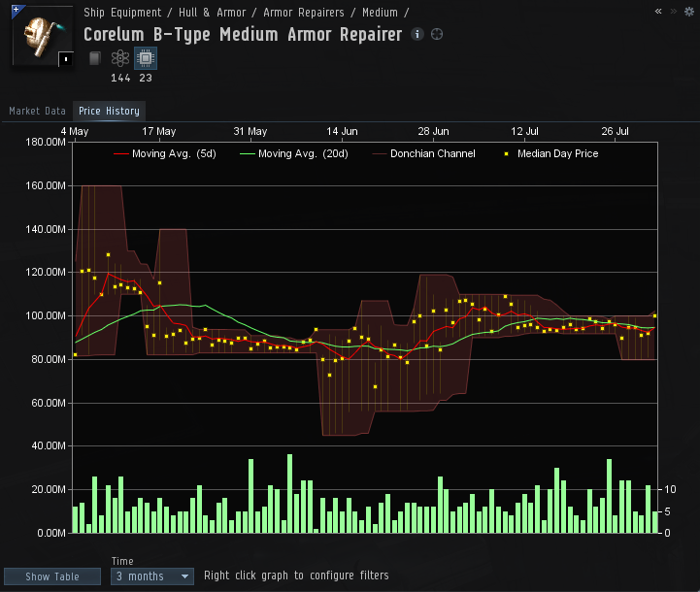The height and width of the screenshot is (592, 700).
Task: Click the Armor Repairer item image
Action: click(43, 37)
